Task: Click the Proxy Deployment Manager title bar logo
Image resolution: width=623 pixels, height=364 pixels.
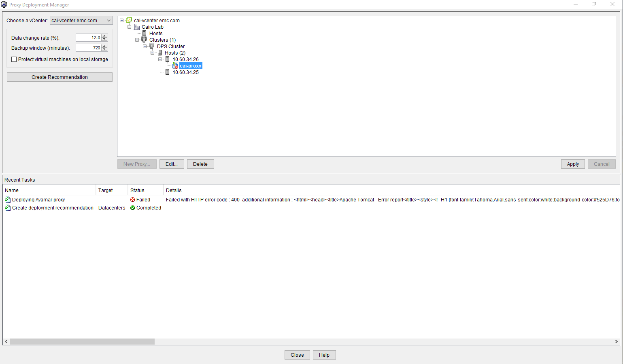Action: (x=5, y=4)
